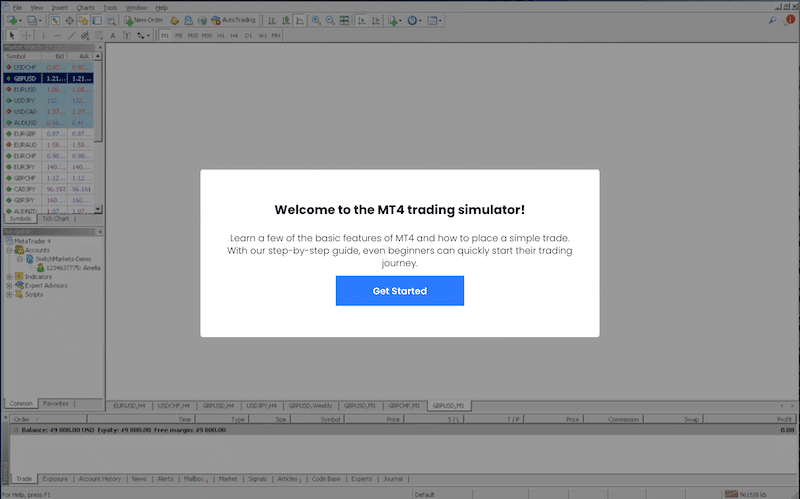Screen dimensions: 800x499
Task: Click the Zoom In magnifier icon
Action: (x=316, y=20)
